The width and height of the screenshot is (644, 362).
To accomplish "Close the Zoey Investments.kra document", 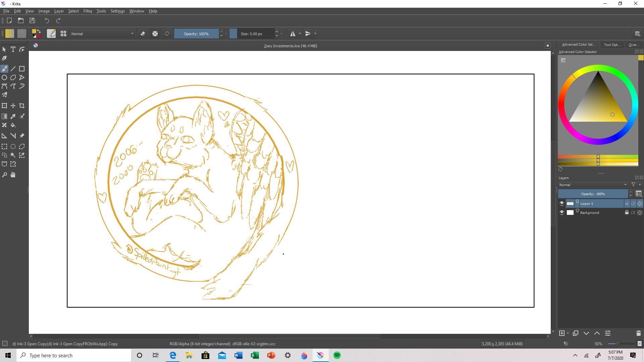I will [548, 46].
